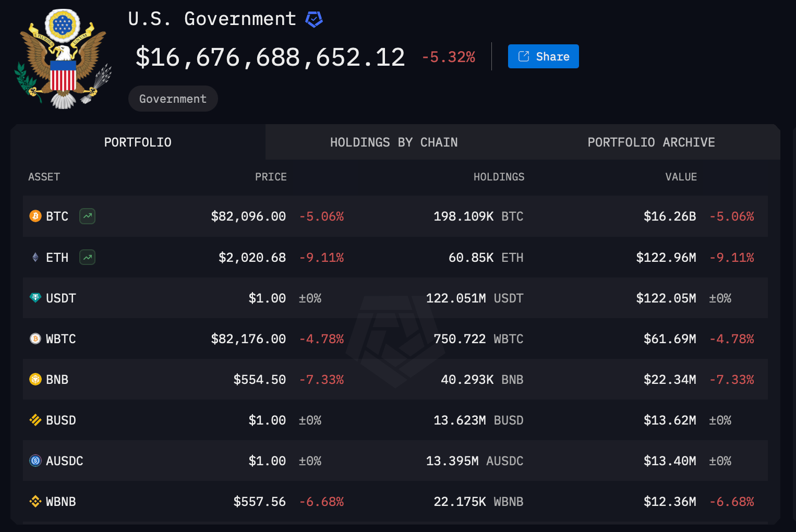This screenshot has width=796, height=532.
Task: Click the verified badge next to U.S. Government
Action: [x=313, y=19]
